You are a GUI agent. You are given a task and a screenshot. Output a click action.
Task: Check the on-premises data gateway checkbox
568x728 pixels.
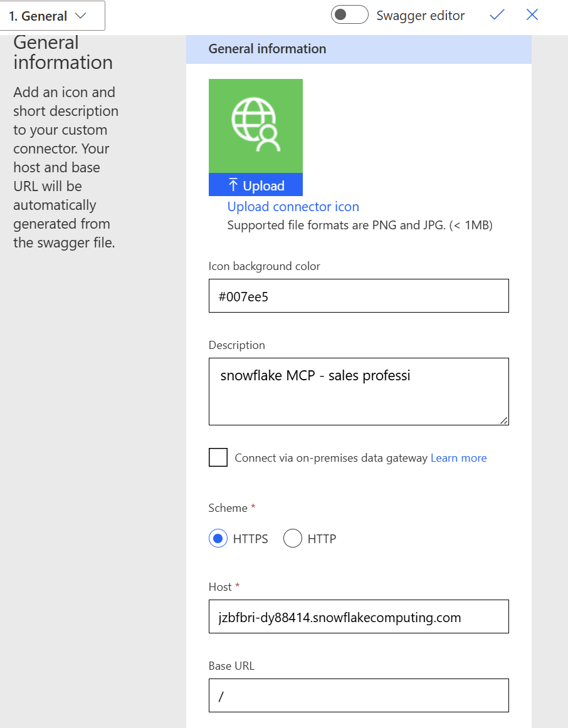(218, 457)
